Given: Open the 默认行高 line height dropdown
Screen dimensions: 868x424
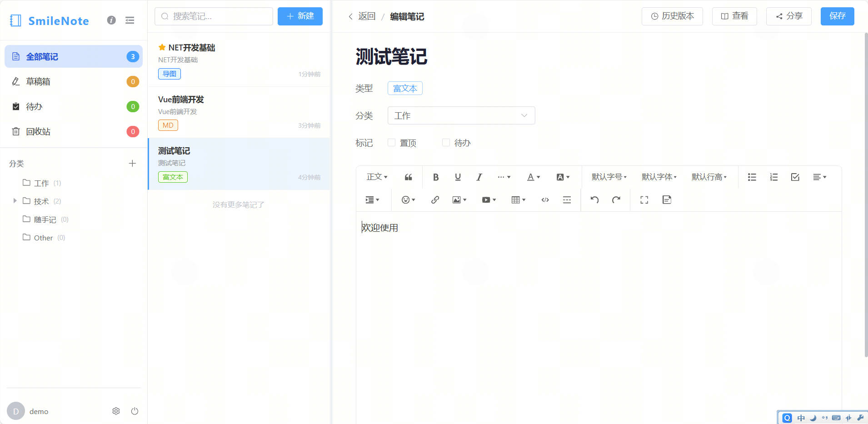Looking at the screenshot, I should [x=709, y=177].
